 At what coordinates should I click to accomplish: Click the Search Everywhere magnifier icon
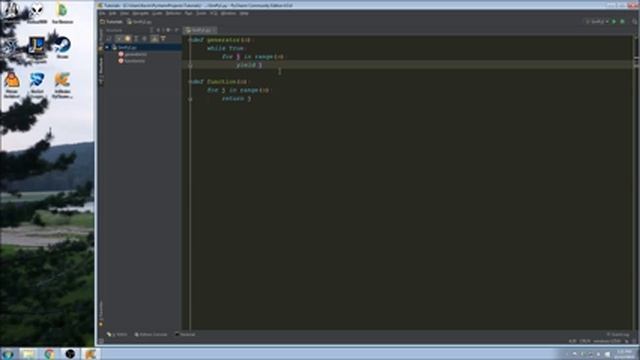pos(635,22)
